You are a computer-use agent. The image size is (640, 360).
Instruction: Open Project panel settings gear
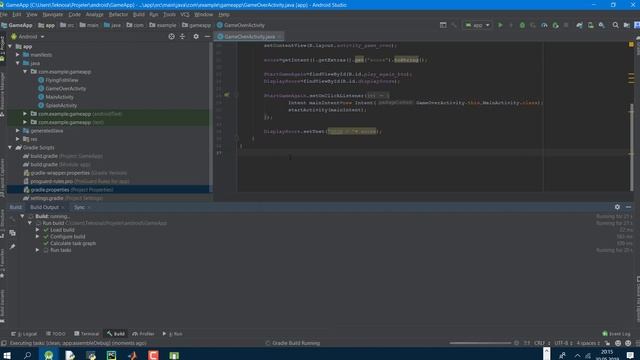[x=196, y=37]
